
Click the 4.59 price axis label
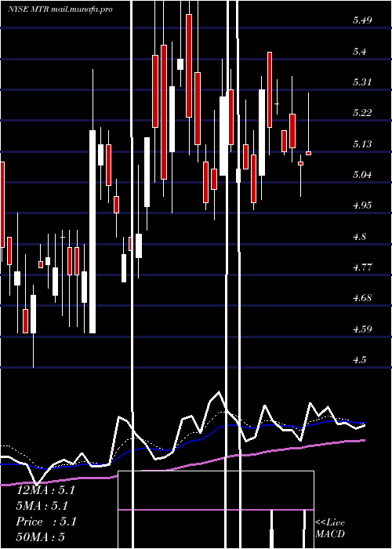tap(362, 329)
